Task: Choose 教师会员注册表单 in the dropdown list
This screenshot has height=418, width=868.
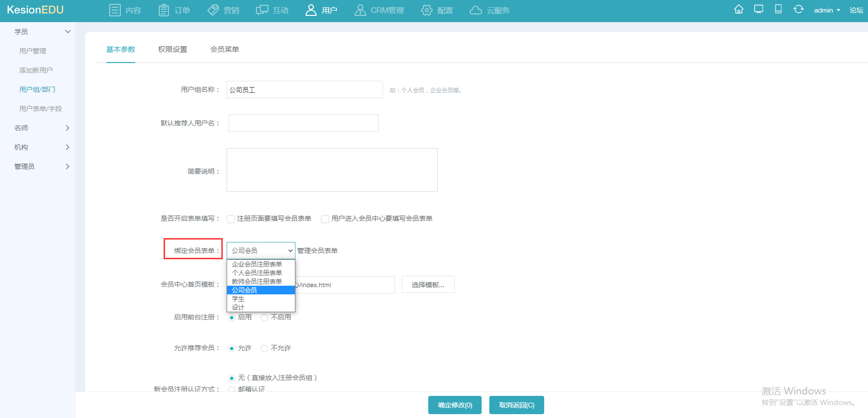Action: click(257, 281)
